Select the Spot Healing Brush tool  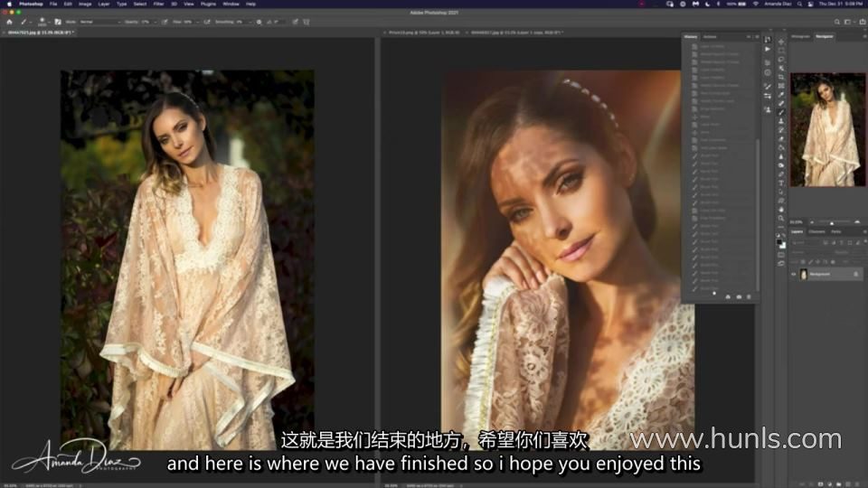pyautogui.click(x=781, y=103)
